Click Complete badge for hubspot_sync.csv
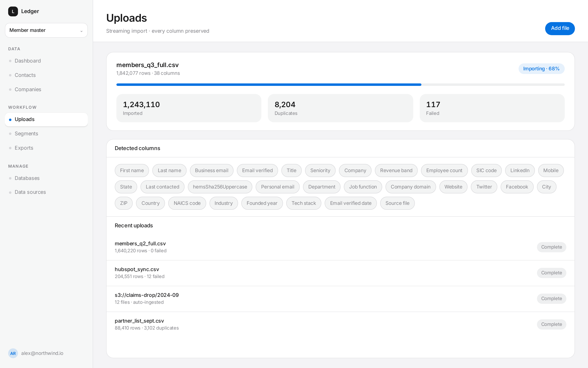The height and width of the screenshot is (368, 588). click(x=551, y=273)
